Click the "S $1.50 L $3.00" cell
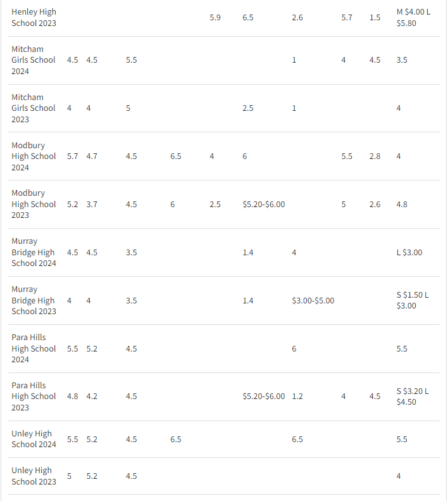 [412, 300]
